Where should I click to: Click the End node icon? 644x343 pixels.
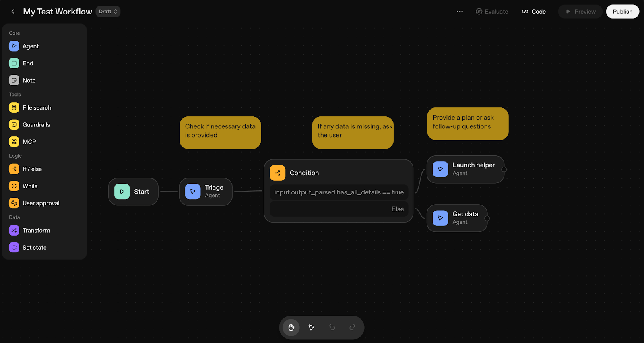point(14,63)
